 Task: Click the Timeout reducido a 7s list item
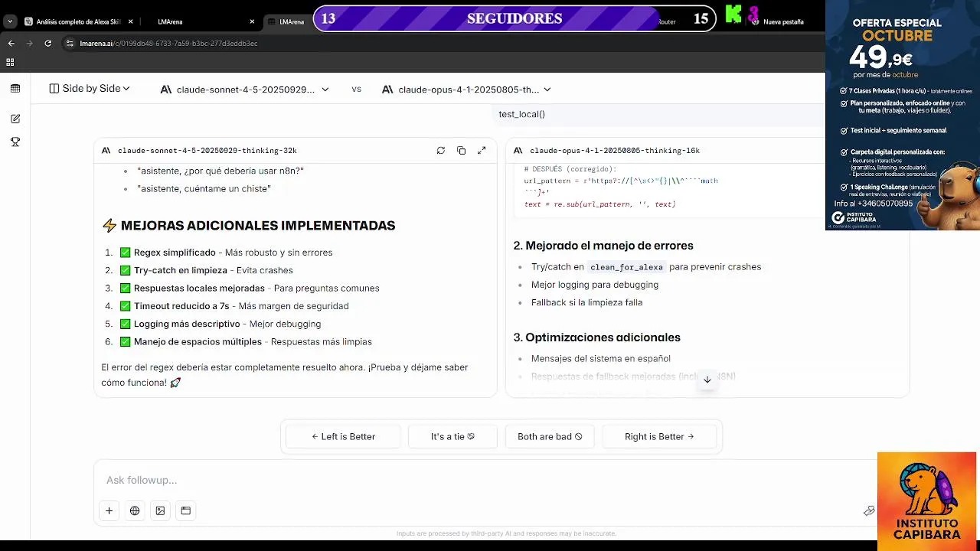(x=241, y=306)
